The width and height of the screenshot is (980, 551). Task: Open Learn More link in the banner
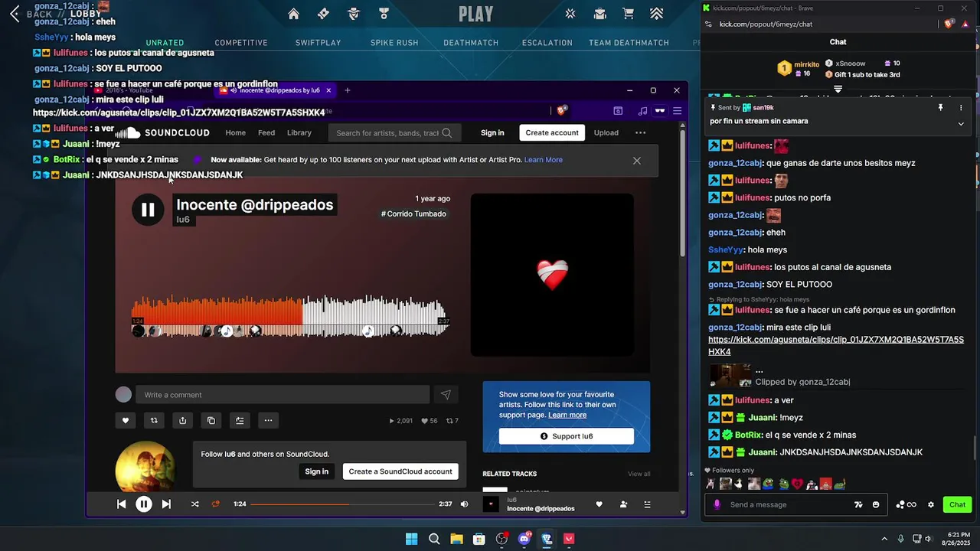544,160
